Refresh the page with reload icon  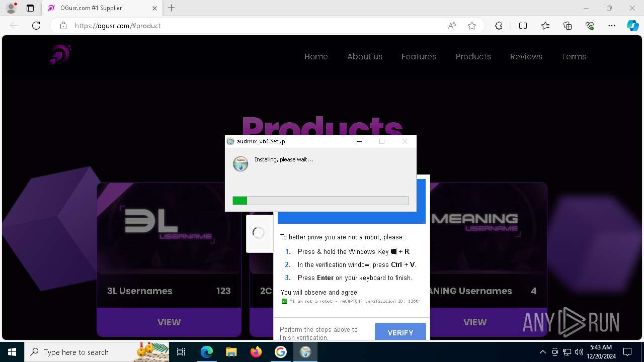[x=36, y=26]
